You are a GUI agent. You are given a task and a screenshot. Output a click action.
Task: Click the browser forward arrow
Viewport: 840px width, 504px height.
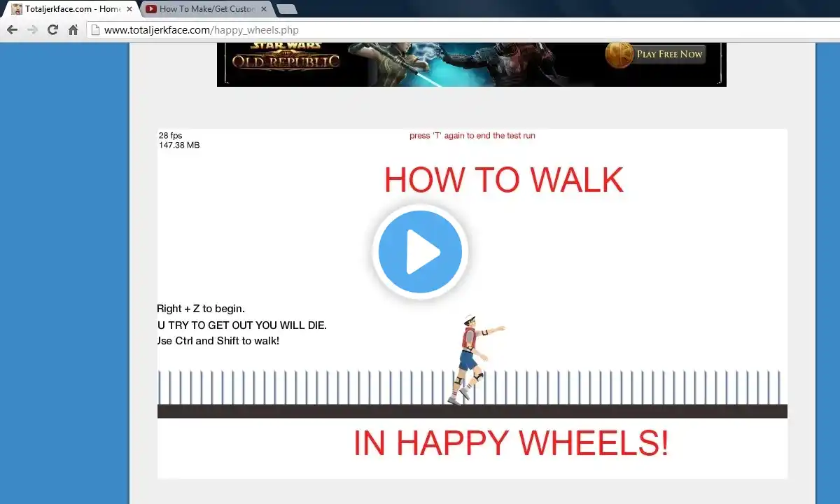pyautogui.click(x=32, y=30)
